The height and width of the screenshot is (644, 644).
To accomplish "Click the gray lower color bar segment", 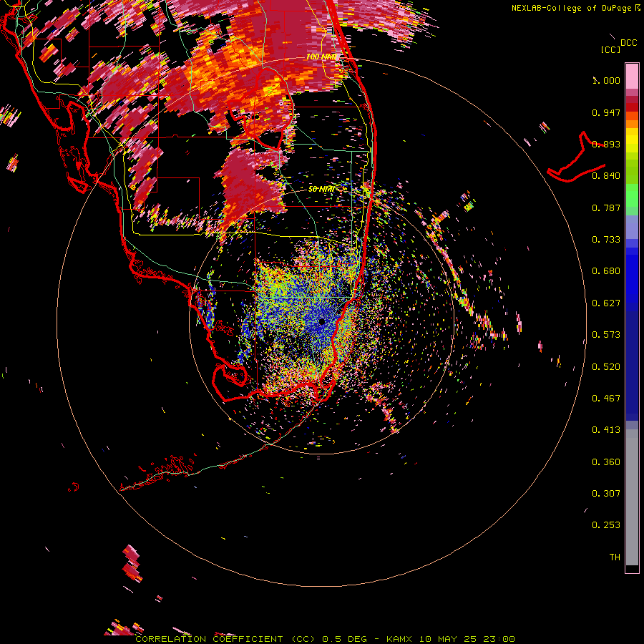I will tap(632, 497).
